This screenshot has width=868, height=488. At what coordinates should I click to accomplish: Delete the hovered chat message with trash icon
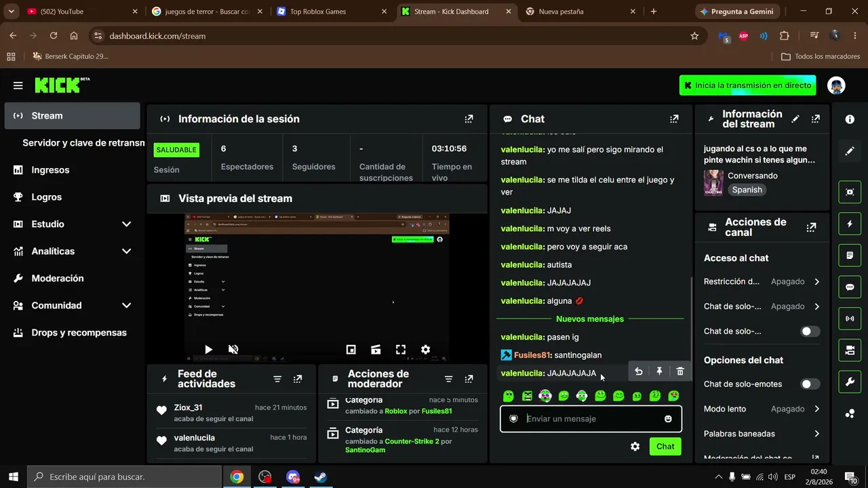point(680,371)
